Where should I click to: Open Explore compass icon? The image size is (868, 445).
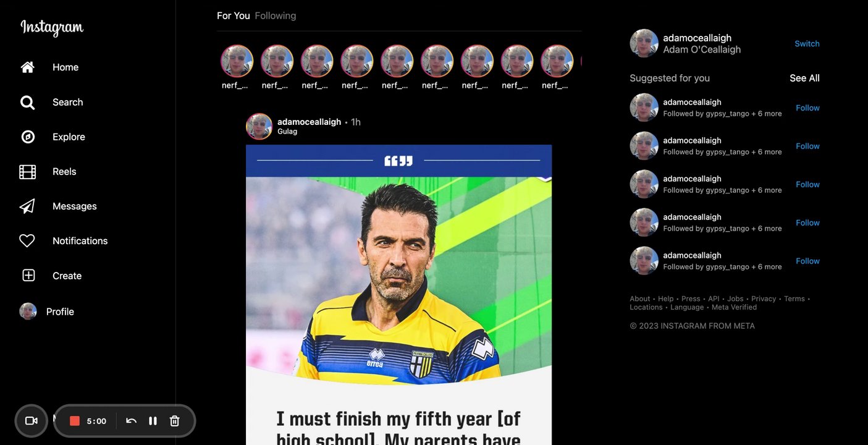[x=28, y=137]
